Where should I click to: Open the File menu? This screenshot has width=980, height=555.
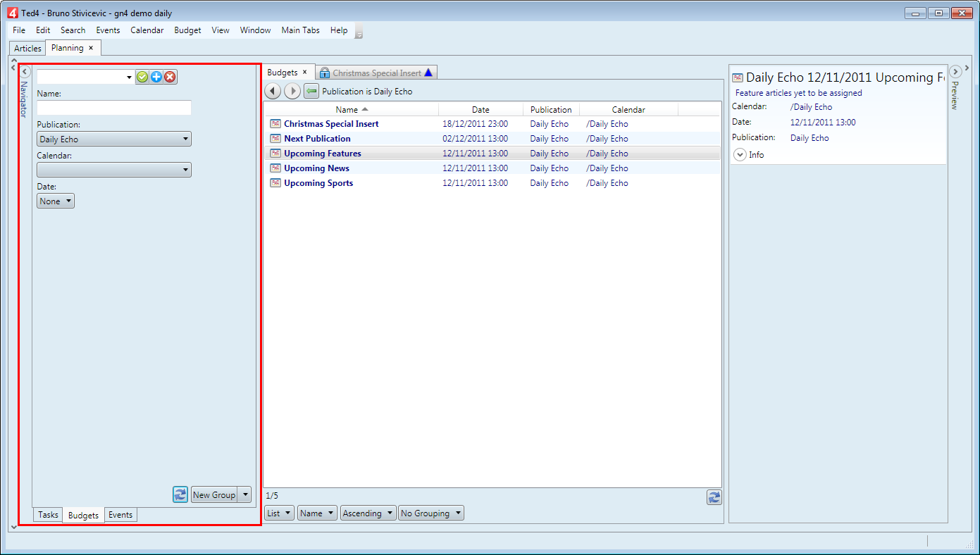(x=19, y=30)
